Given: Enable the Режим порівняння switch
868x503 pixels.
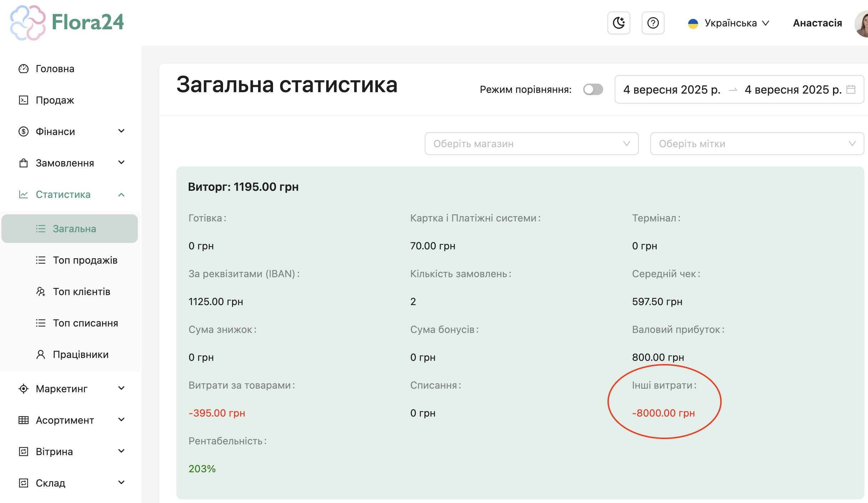Looking at the screenshot, I should pos(593,89).
